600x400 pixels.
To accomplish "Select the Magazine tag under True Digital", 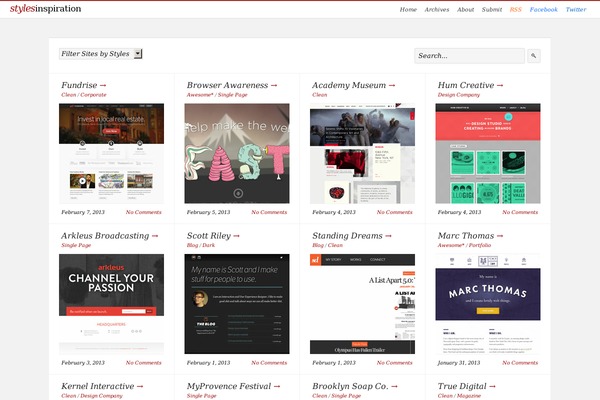I will coord(470,396).
